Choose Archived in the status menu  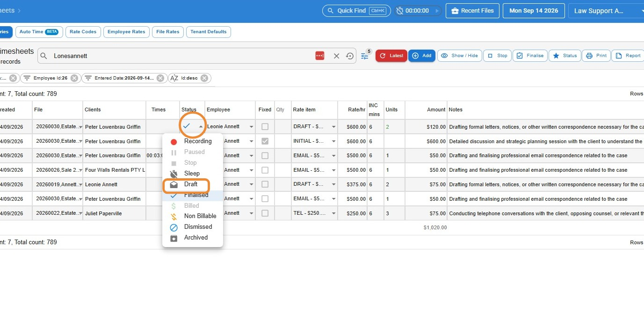click(193, 238)
